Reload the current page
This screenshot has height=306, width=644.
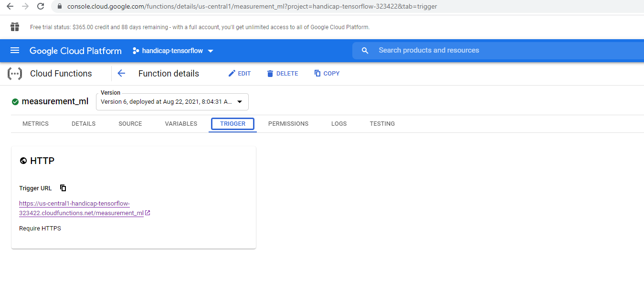click(x=41, y=7)
